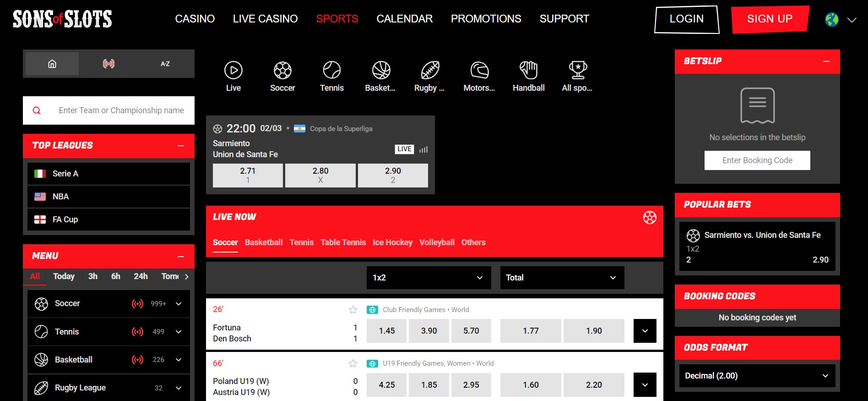Image resolution: width=868 pixels, height=401 pixels.
Task: Click the LOGIN button
Action: 687,19
